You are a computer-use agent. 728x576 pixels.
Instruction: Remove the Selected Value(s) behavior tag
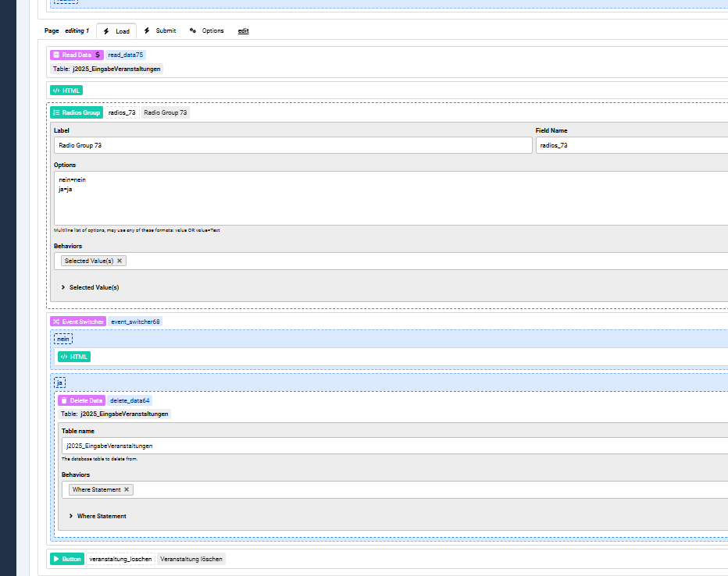120,261
